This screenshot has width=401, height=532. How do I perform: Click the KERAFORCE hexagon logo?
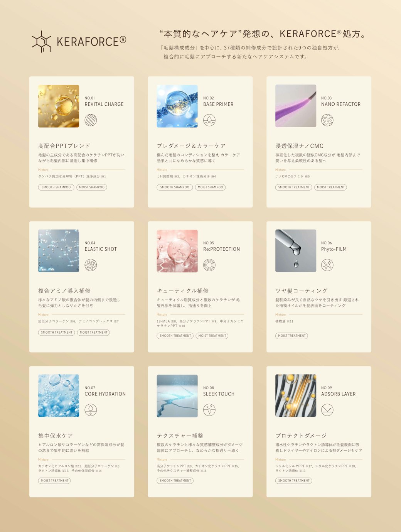41,41
